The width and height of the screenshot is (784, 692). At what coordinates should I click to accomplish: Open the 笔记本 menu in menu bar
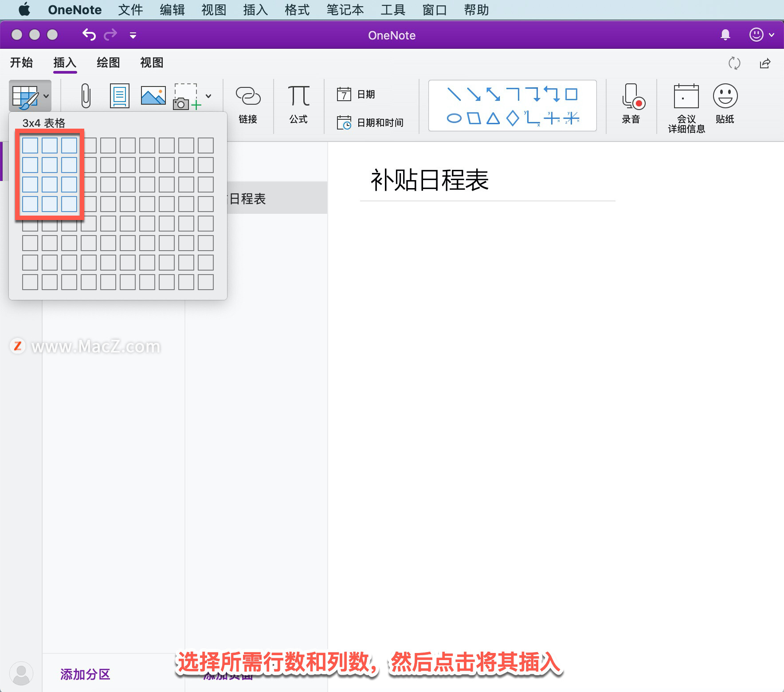[x=345, y=10]
